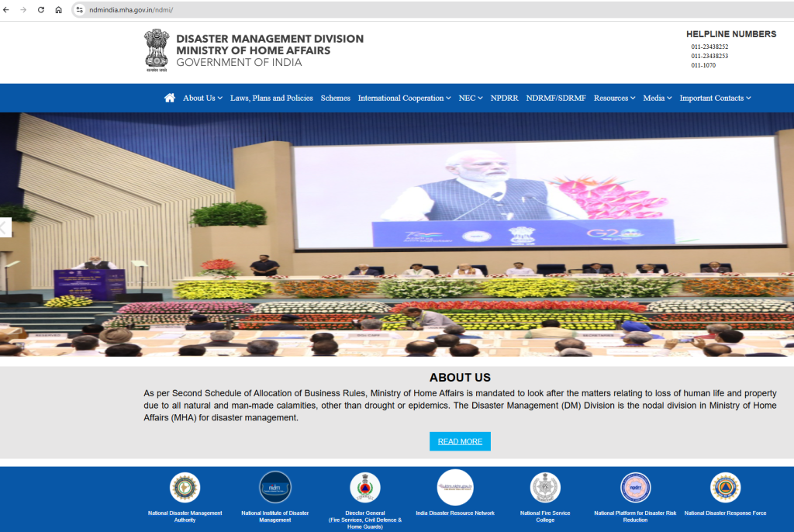Click the Government of India emblem
794x532 pixels.
pyautogui.click(x=156, y=50)
